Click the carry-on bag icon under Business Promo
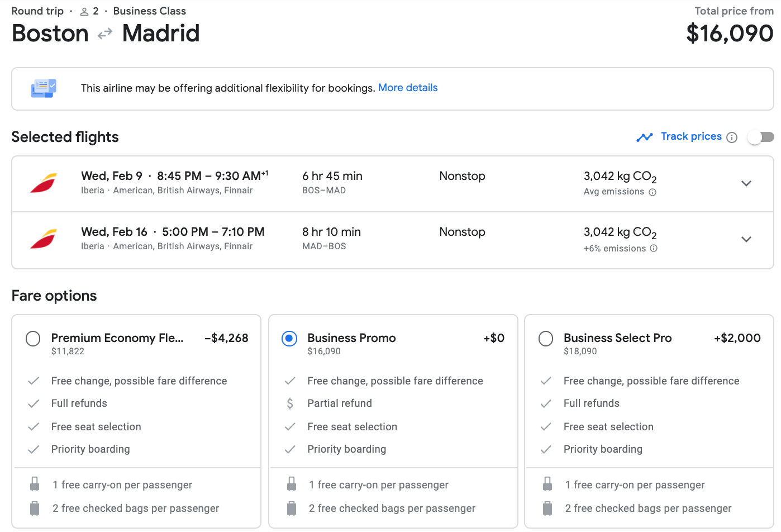 [x=291, y=484]
